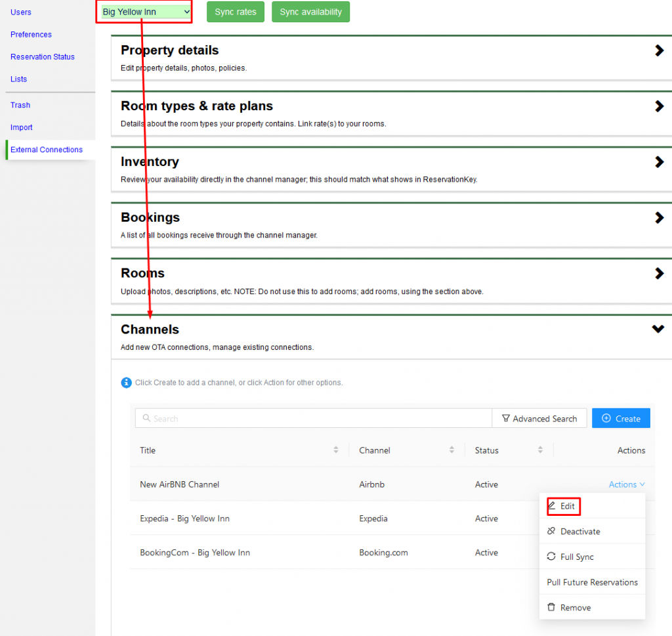Open Actions dropdown for New AirBNB Channel

tap(627, 484)
